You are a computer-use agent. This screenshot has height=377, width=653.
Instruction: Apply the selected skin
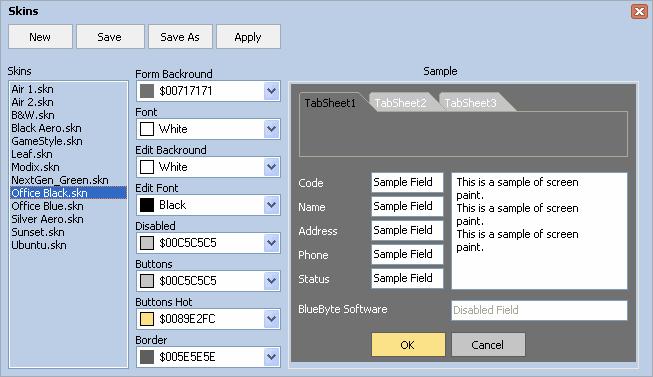[x=248, y=37]
